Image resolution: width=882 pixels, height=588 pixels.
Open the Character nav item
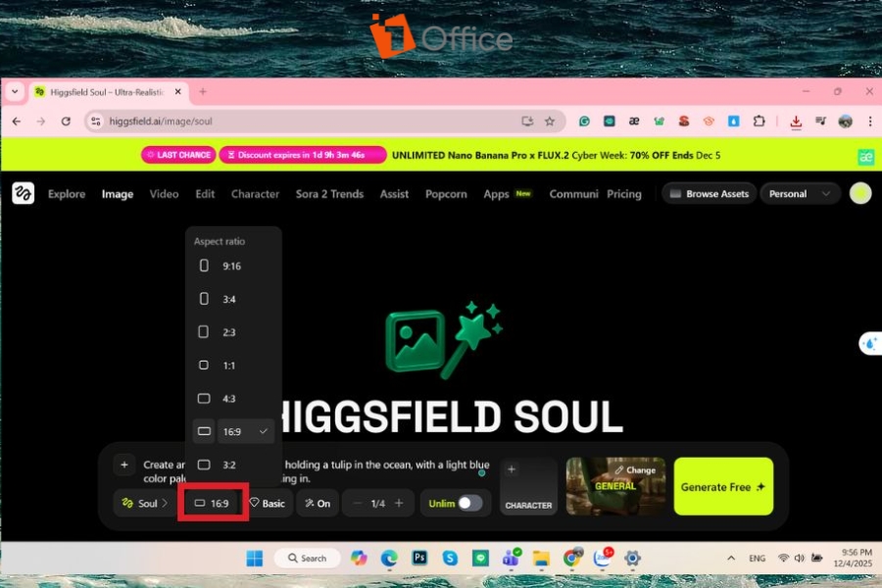(x=255, y=194)
